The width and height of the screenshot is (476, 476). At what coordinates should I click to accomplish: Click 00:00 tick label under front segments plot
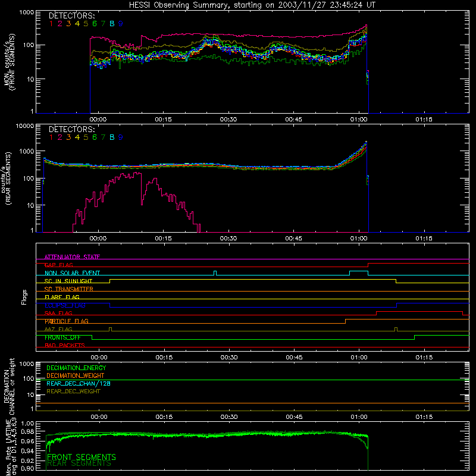[98, 120]
